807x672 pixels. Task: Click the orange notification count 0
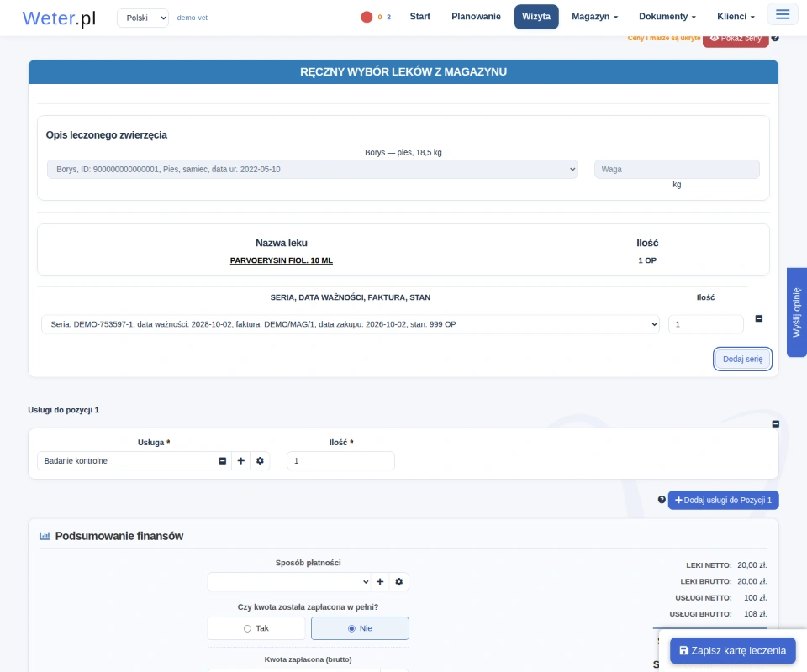point(380,18)
